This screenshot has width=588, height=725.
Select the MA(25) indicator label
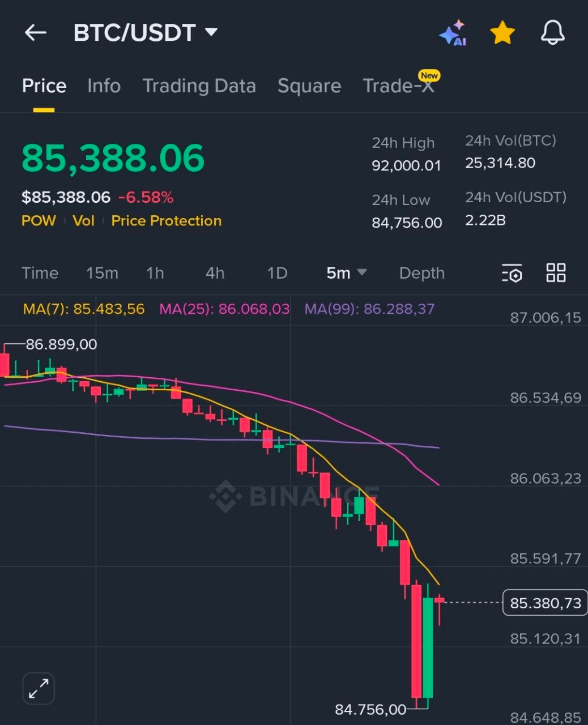[224, 309]
